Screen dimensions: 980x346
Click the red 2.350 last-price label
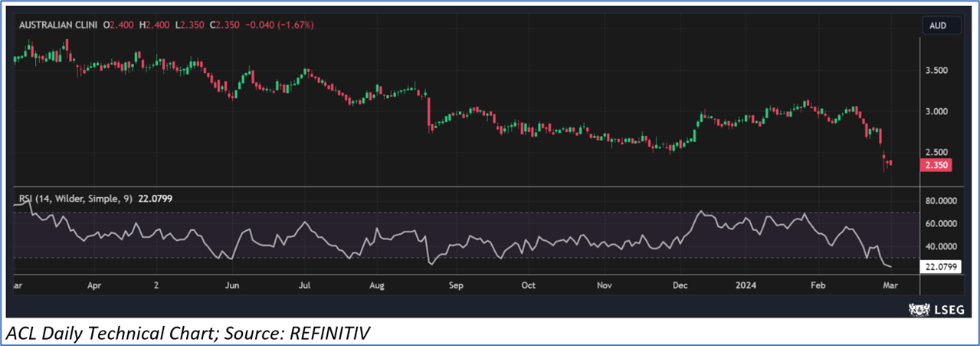click(938, 164)
